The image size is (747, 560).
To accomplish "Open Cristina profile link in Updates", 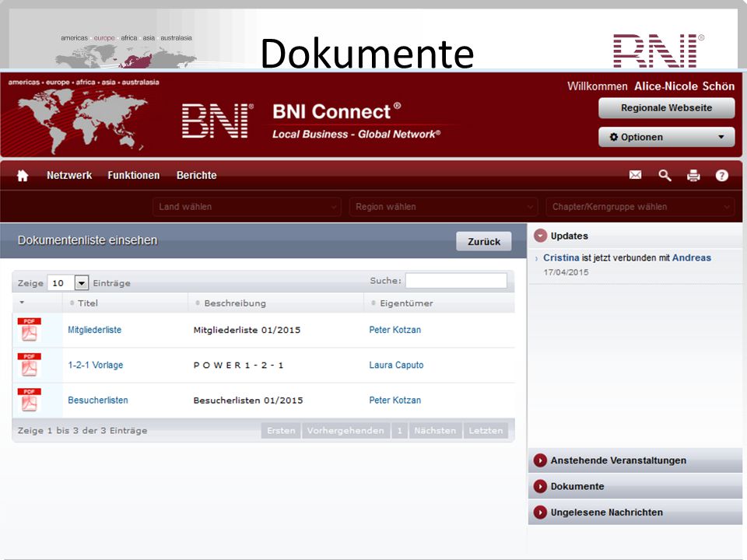I will tap(561, 257).
